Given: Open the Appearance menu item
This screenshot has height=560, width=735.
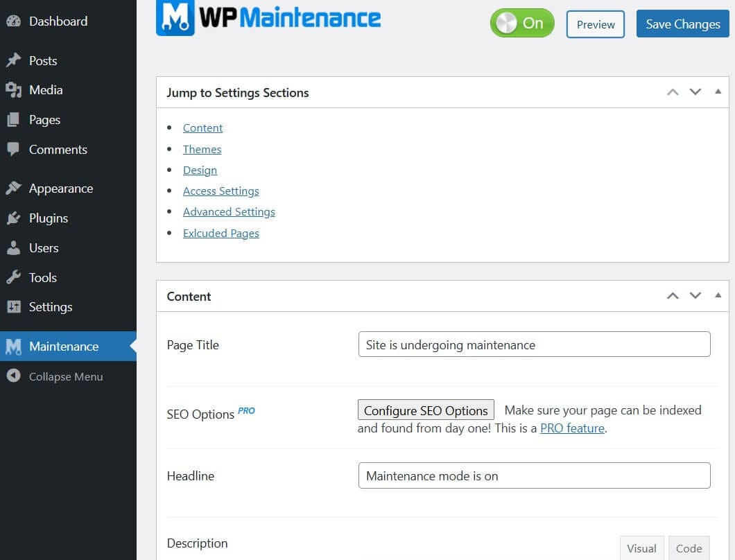Looking at the screenshot, I should click(61, 189).
